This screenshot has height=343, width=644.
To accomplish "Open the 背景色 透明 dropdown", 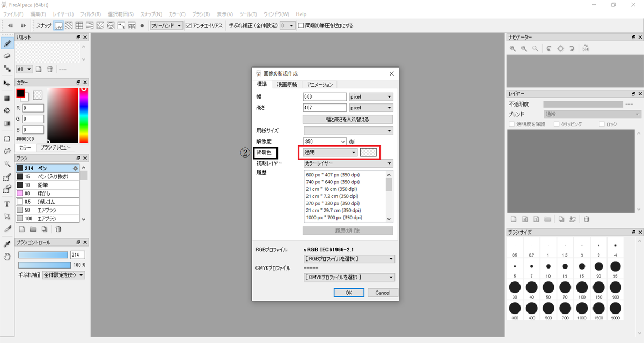I will (x=331, y=152).
